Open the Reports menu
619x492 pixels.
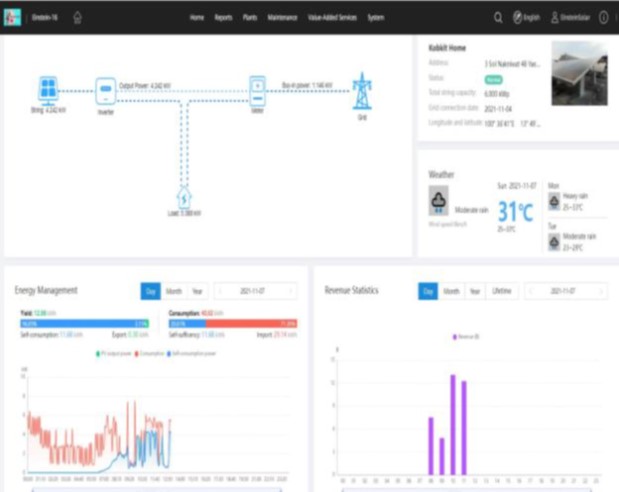tap(223, 17)
